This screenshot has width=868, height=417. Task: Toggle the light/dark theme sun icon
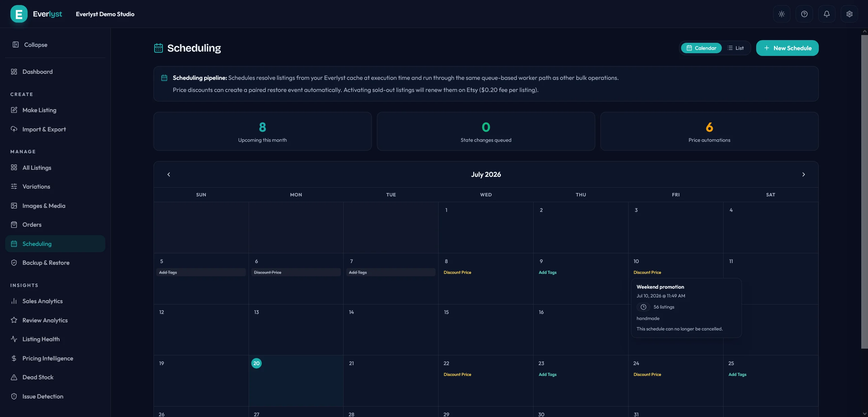(781, 14)
